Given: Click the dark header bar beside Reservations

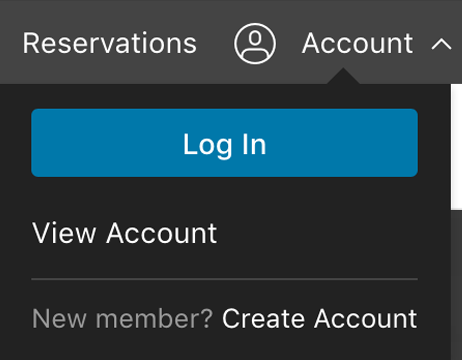Looking at the screenshot, I should 215,43.
